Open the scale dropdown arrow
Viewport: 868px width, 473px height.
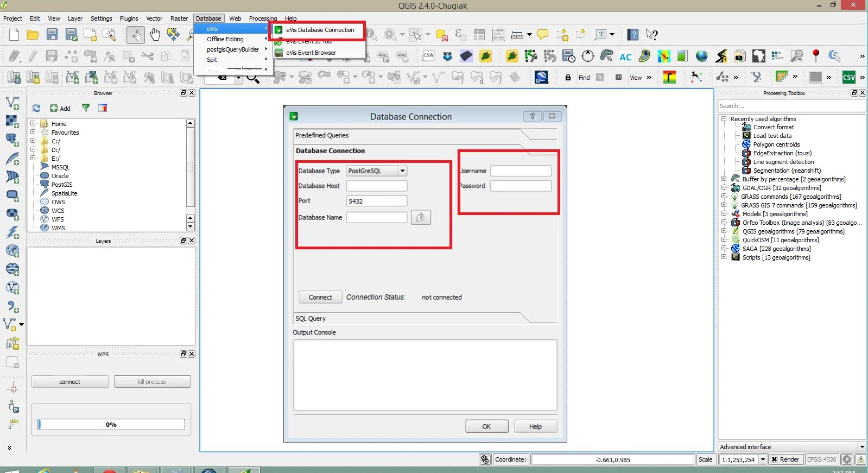[x=763, y=459]
